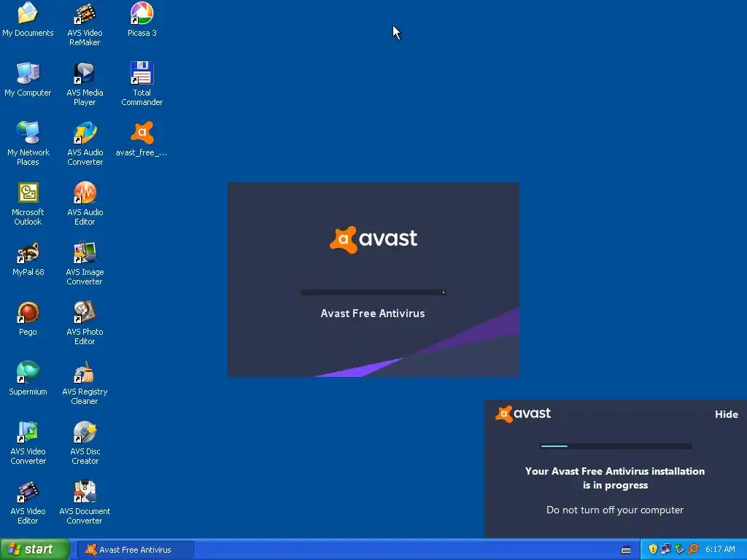This screenshot has height=560, width=747.
Task: Open the Windows start menu
Action: [35, 549]
